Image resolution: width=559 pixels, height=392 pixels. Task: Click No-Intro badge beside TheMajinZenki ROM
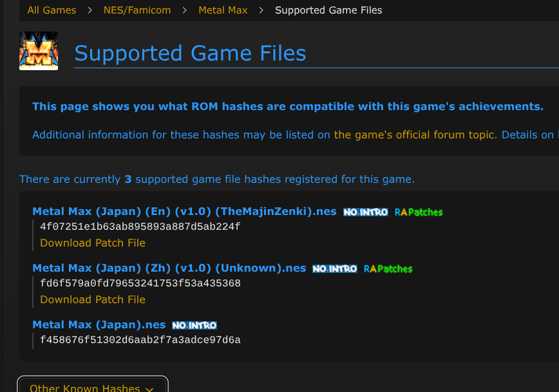point(365,212)
